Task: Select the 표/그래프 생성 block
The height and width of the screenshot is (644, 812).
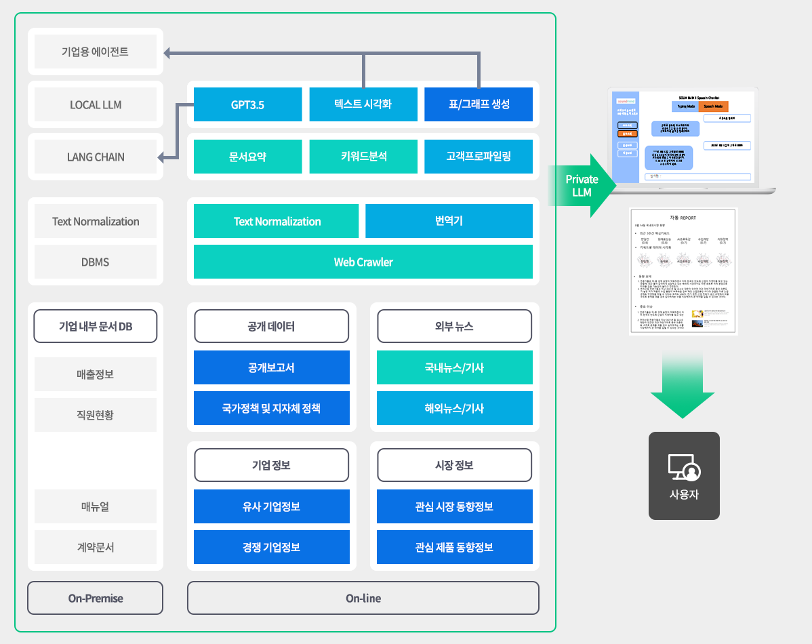Action: point(479,105)
